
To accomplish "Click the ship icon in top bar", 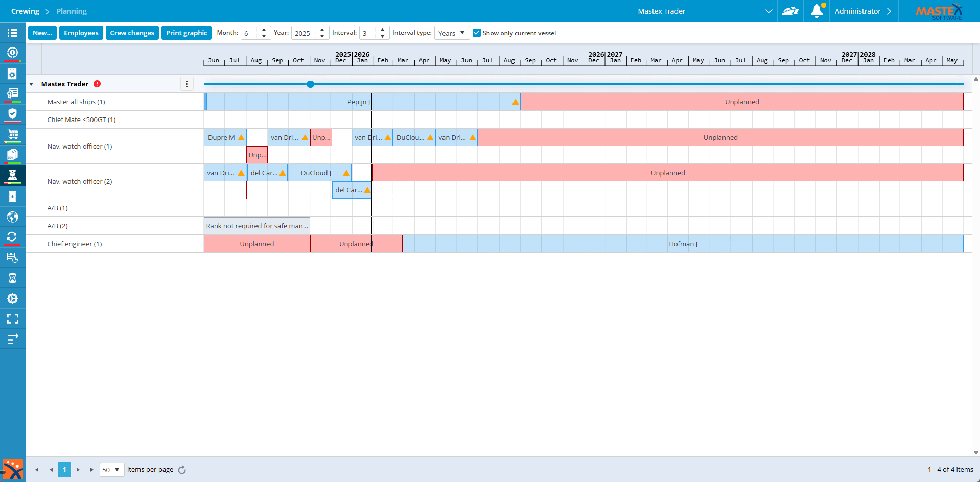I will (790, 11).
